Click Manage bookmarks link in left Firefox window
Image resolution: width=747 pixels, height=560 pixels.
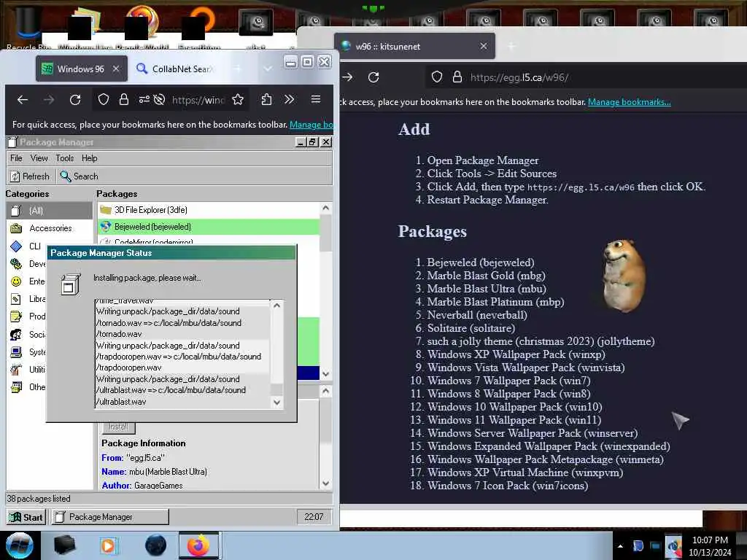tap(311, 125)
